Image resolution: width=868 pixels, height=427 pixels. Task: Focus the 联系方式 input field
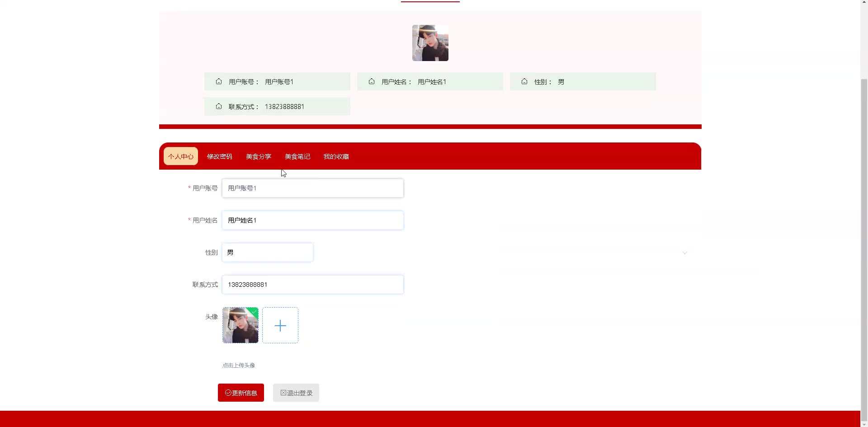pos(313,285)
